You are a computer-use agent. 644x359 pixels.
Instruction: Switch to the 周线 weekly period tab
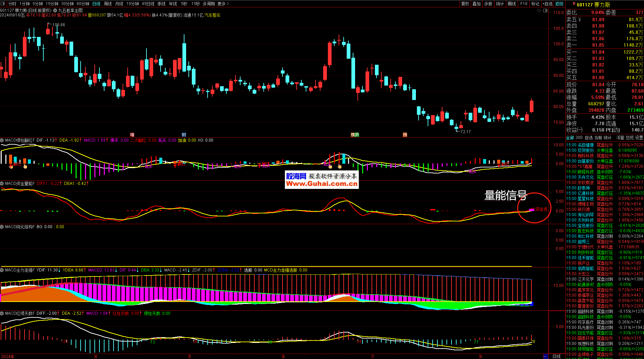tap(108, 4)
